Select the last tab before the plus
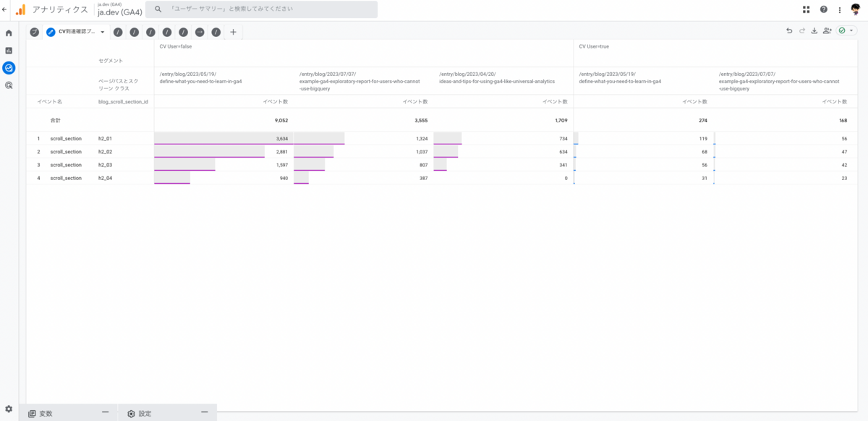 [x=216, y=32]
